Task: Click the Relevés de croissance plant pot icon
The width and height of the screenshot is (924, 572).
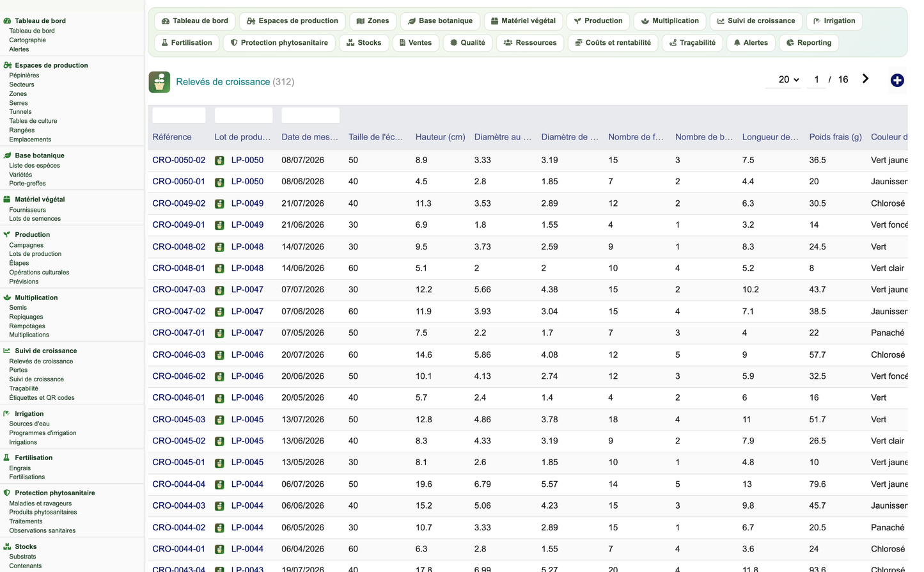Action: tap(159, 82)
